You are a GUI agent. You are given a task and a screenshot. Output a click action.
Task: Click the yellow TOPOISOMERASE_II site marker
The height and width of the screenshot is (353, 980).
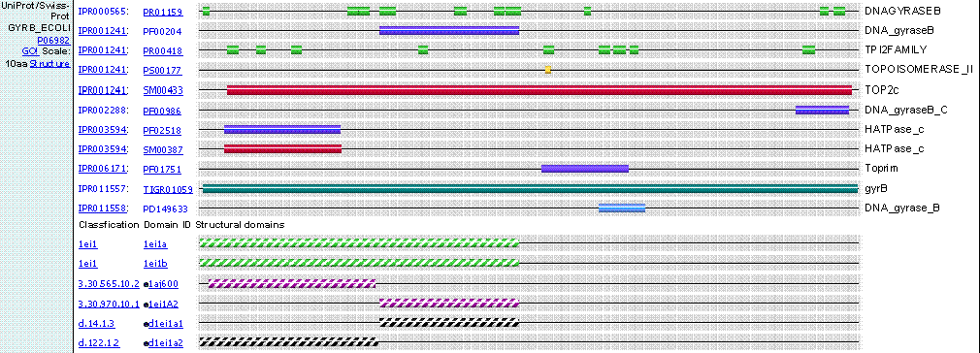pyautogui.click(x=548, y=70)
